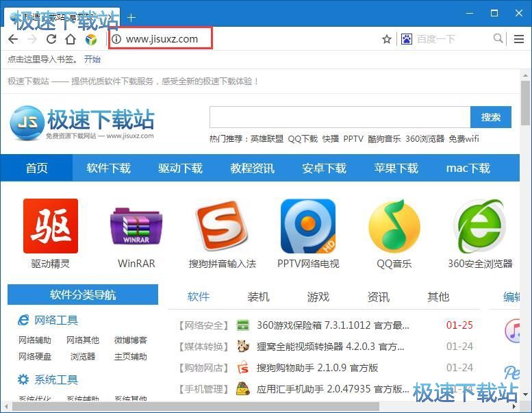Screen dimensions: 532x413
Task: Click hot link 360浏览器
Action: [425, 139]
